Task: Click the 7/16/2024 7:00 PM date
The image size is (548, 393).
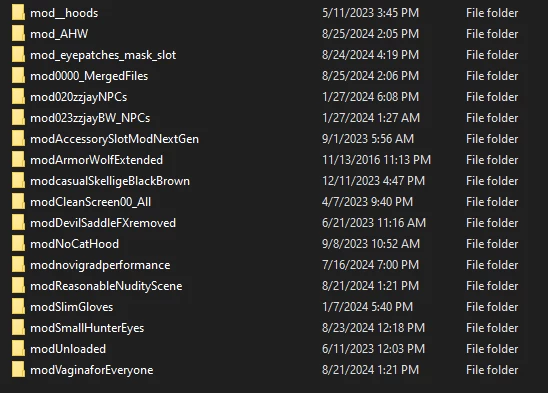Action: (x=370, y=265)
